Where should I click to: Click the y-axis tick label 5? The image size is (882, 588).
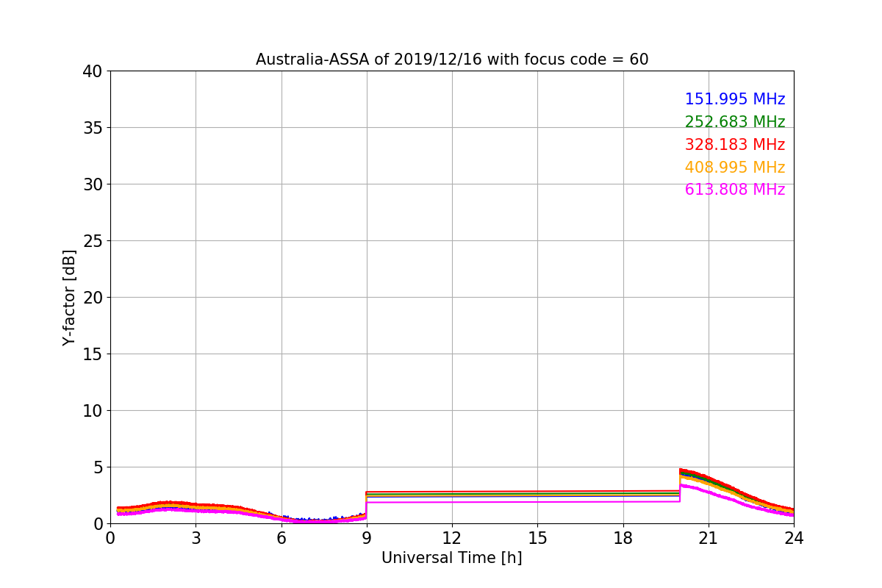[x=98, y=467]
